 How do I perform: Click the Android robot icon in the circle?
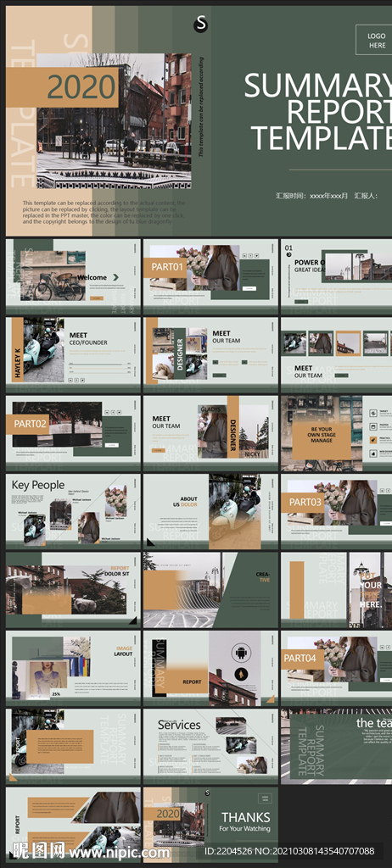[x=241, y=653]
